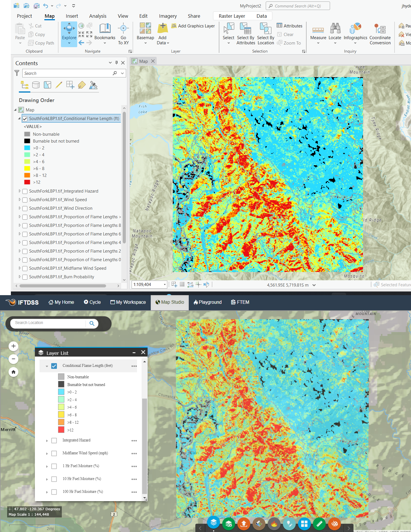Switch Contents to List By Editing
The image size is (411, 532).
[x=59, y=85]
